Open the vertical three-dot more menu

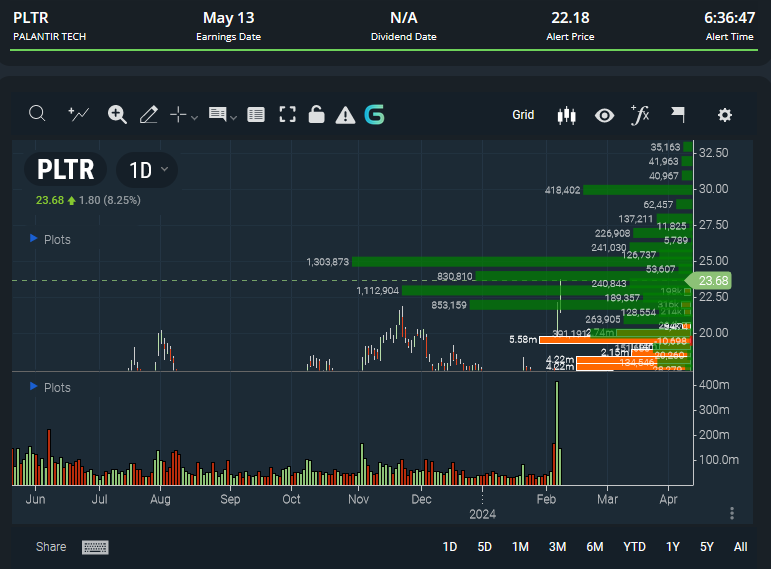732,513
